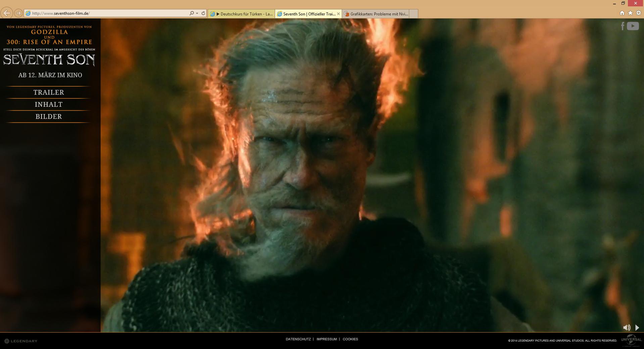Open the COOKIES footer link
This screenshot has width=644, height=349.
point(350,339)
